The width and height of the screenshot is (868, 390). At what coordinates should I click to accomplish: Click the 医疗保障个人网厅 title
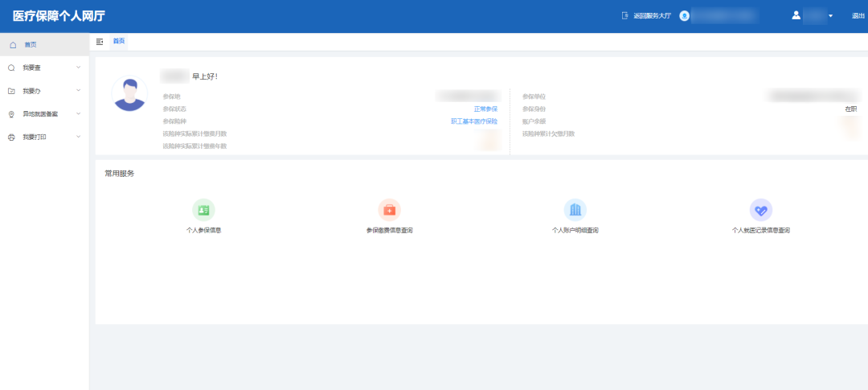point(59,17)
